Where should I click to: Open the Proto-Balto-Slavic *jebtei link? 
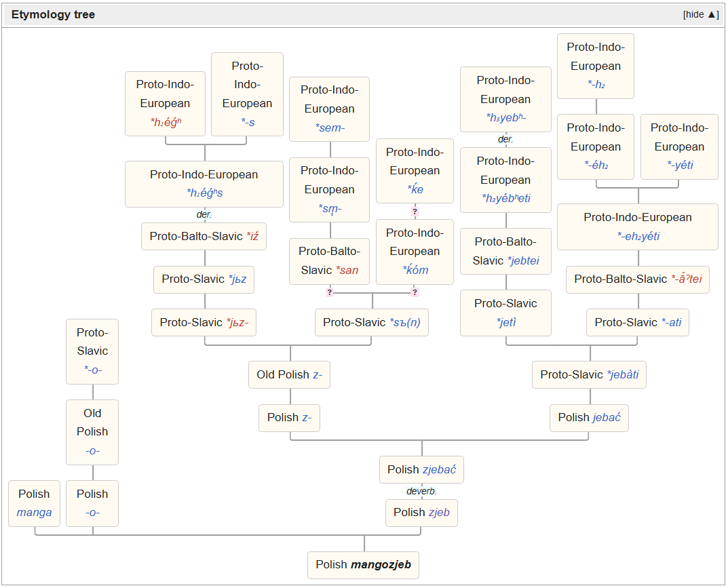(523, 260)
